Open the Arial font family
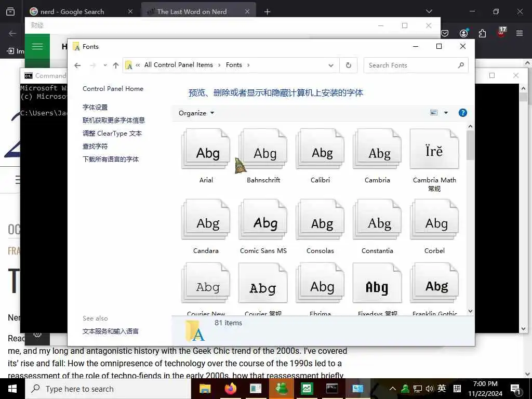The image size is (532, 399). click(x=206, y=156)
